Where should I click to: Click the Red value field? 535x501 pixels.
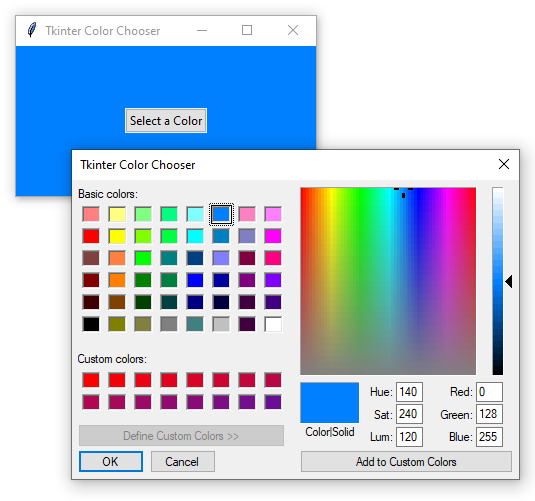click(x=489, y=392)
